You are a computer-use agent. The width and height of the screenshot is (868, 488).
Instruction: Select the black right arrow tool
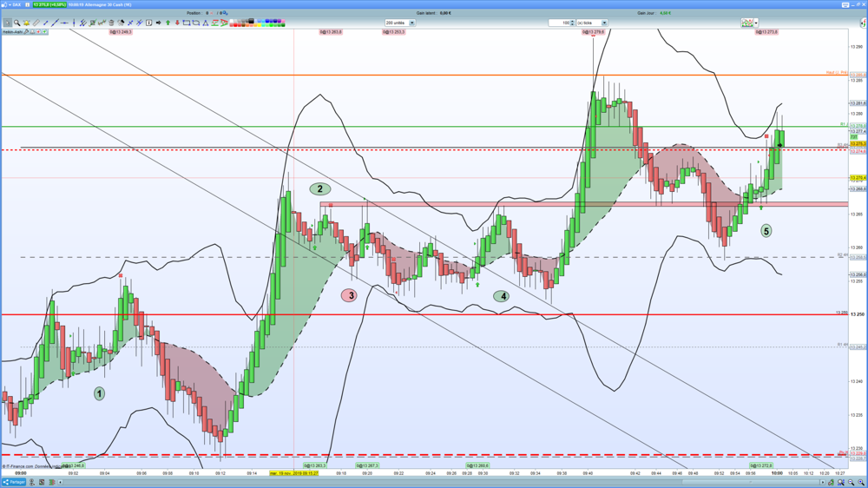point(158,23)
